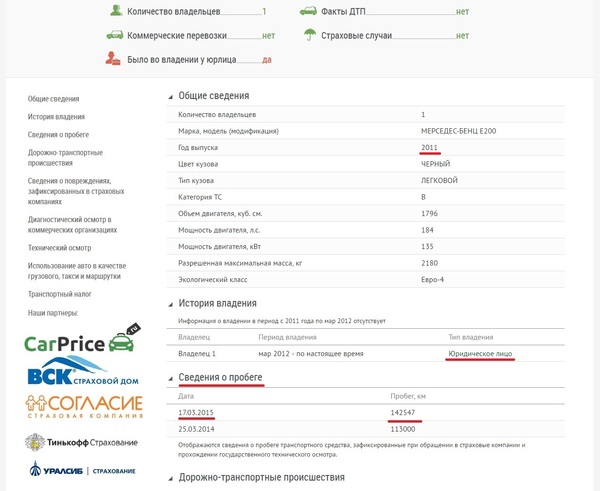Click the insurance cases umbrella icon
Image resolution: width=600 pixels, height=491 pixels.
coord(310,35)
